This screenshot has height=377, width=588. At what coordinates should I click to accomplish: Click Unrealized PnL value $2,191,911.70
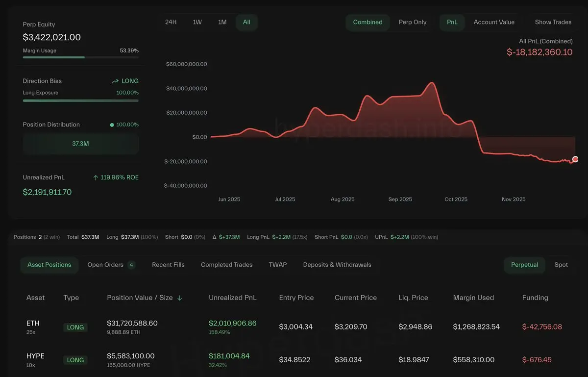(x=47, y=192)
